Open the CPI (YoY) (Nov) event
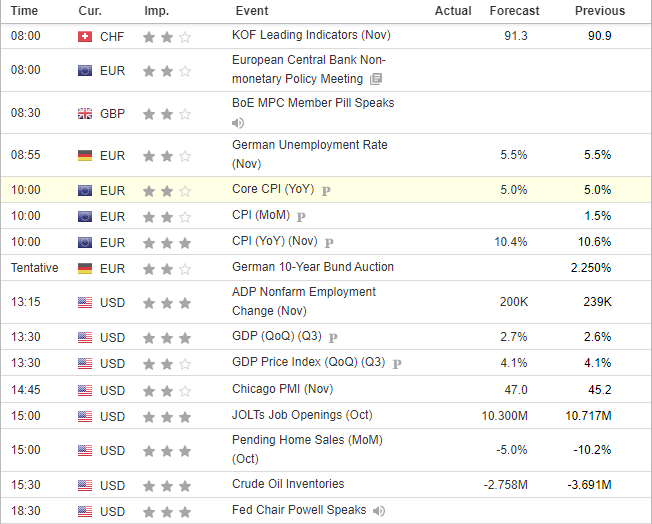The width and height of the screenshot is (652, 524). pos(274,241)
